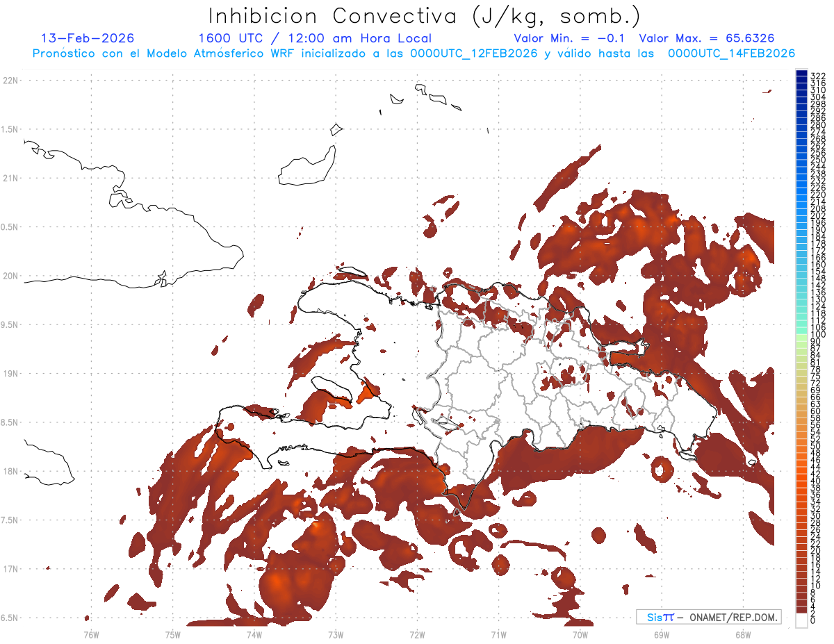The height and width of the screenshot is (644, 834).
Task: Click the '9.5N' latitude label
Action: coord(10,325)
